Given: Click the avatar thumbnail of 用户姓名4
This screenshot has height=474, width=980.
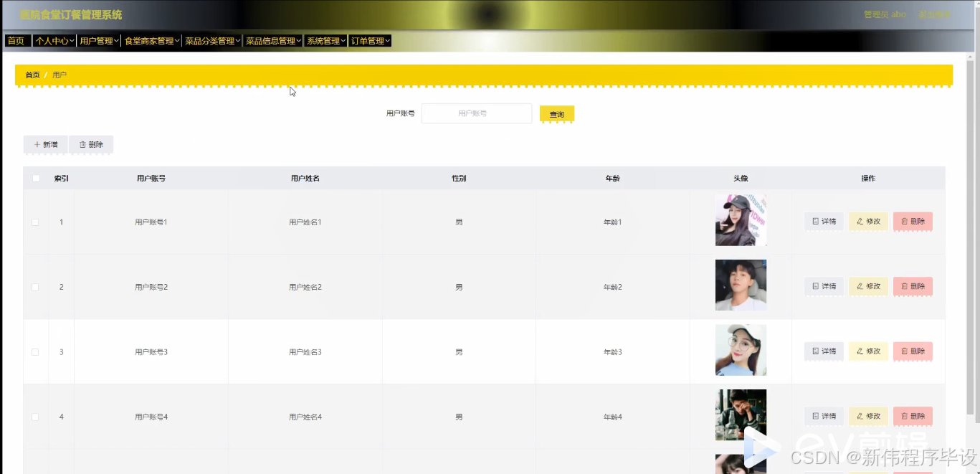Looking at the screenshot, I should (741, 414).
